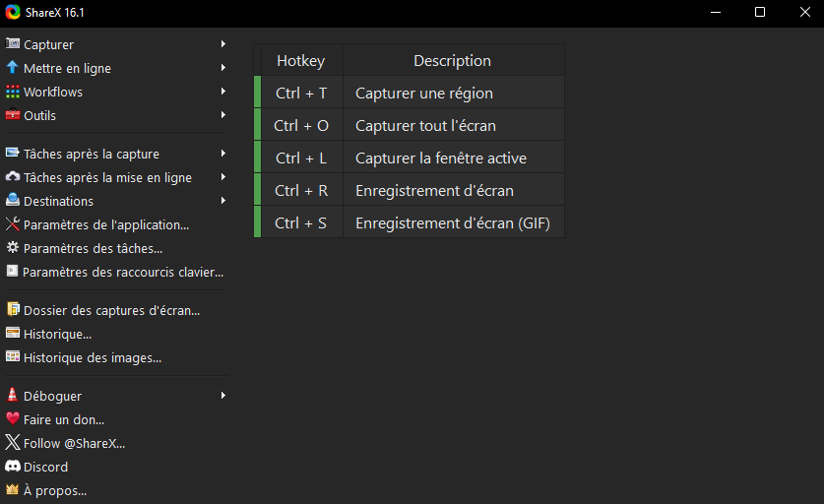Viewport: 824px width, 504px height.
Task: Select the Ctrl + R hotkey cell
Action: tap(301, 191)
